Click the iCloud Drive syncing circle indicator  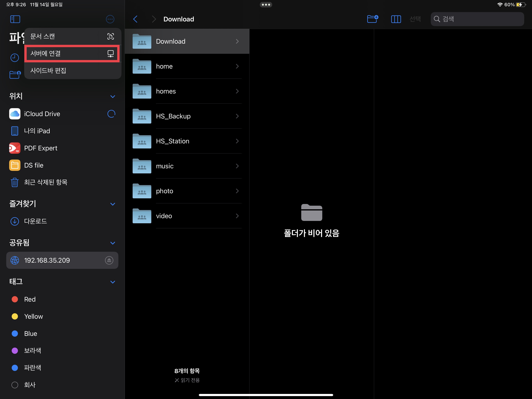(111, 114)
